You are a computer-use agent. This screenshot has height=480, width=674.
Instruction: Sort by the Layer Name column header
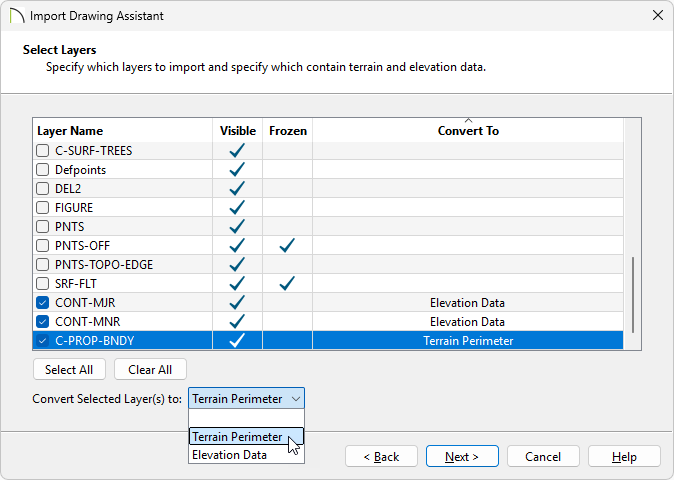(x=123, y=131)
